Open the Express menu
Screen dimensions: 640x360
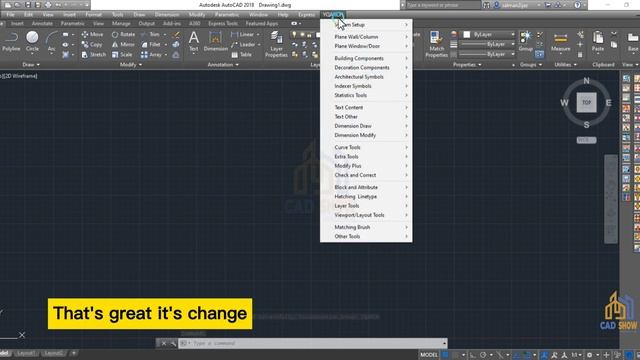[x=306, y=15]
